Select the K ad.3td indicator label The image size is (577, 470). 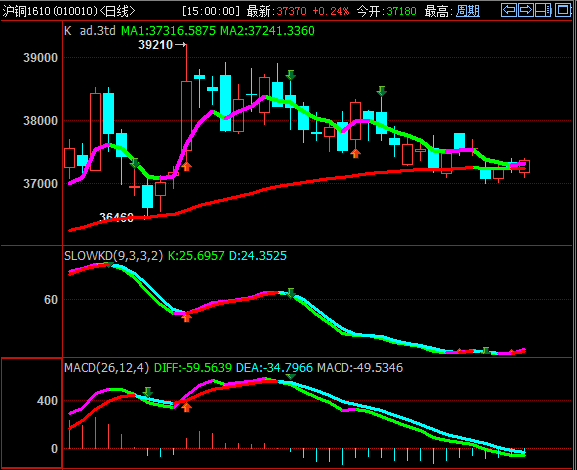[90, 31]
